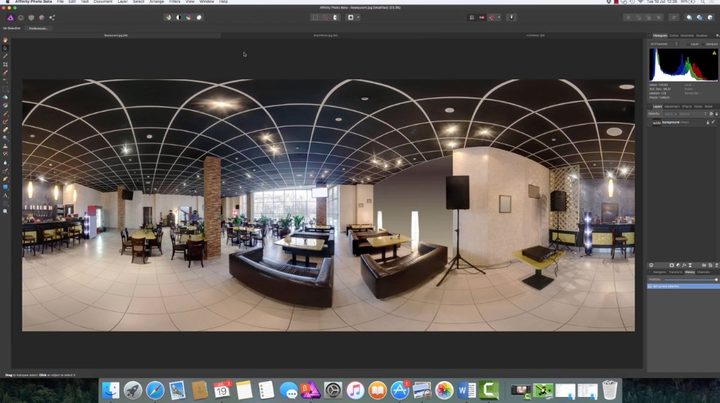Switch to the Photo persona
Image resolution: width=720 pixels, height=403 pixels.
(10, 18)
